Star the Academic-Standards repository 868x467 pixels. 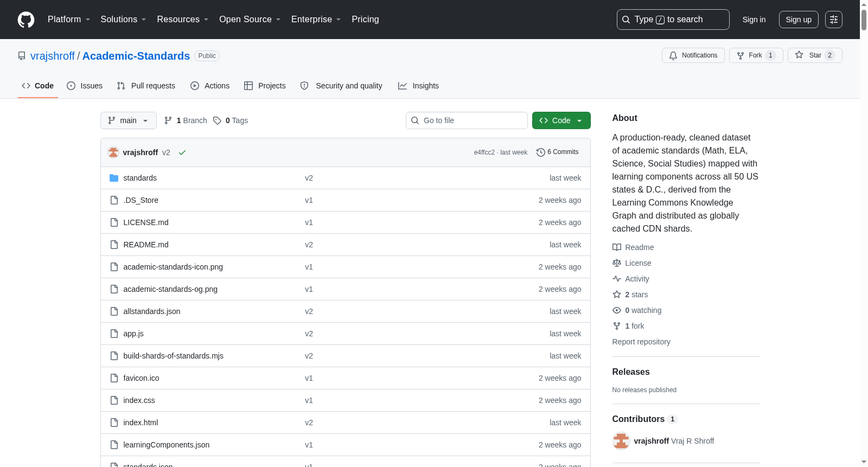(815, 55)
